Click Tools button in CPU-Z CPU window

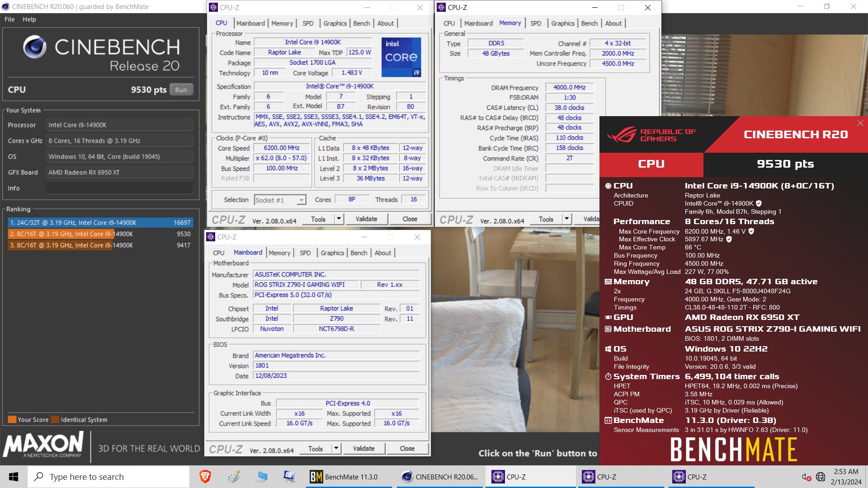click(318, 219)
